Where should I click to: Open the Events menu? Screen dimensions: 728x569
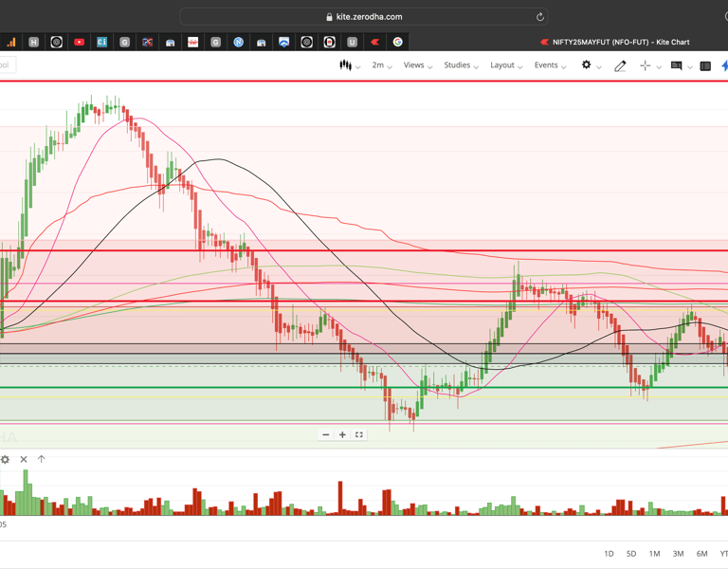click(550, 65)
